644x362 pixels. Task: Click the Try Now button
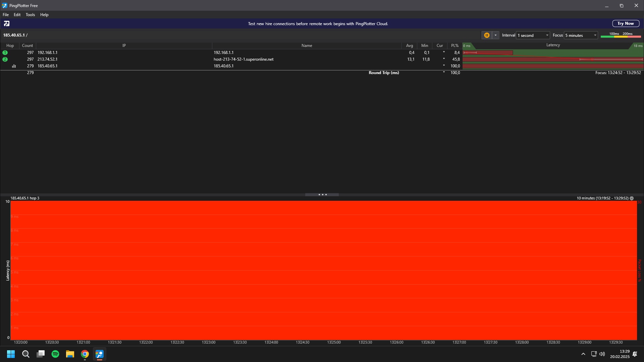[x=626, y=23]
